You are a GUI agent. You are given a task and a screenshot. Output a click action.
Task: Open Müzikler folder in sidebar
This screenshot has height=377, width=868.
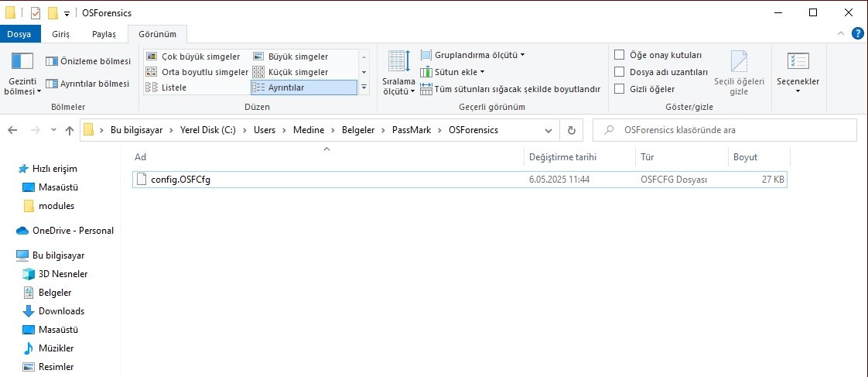(48, 348)
